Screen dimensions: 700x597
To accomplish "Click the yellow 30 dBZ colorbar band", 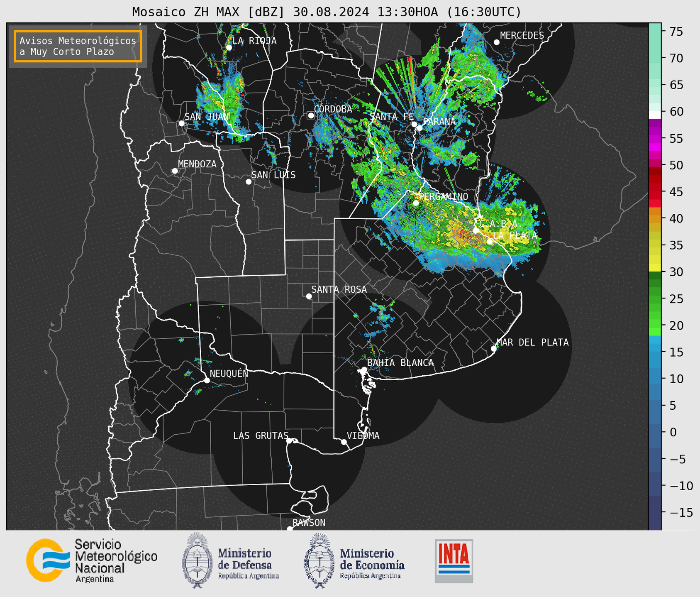I will pos(655,268).
